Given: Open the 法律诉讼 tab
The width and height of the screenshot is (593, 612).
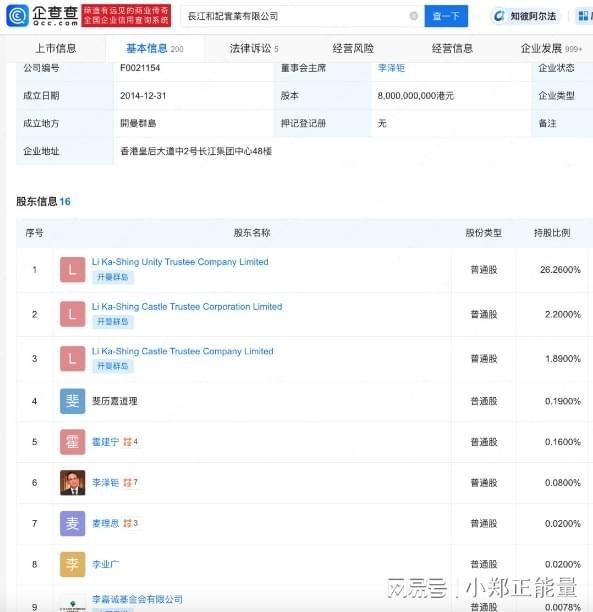Looking at the screenshot, I should 254,48.
